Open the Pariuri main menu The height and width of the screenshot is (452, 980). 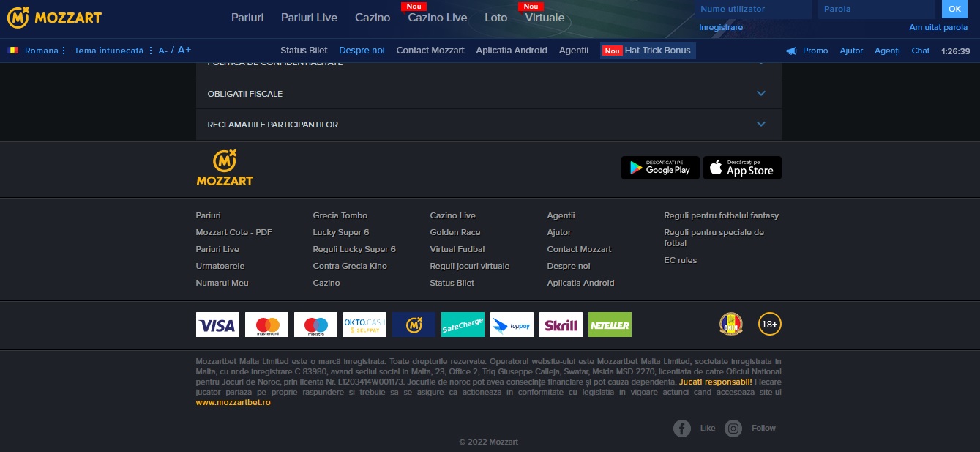[x=247, y=18]
